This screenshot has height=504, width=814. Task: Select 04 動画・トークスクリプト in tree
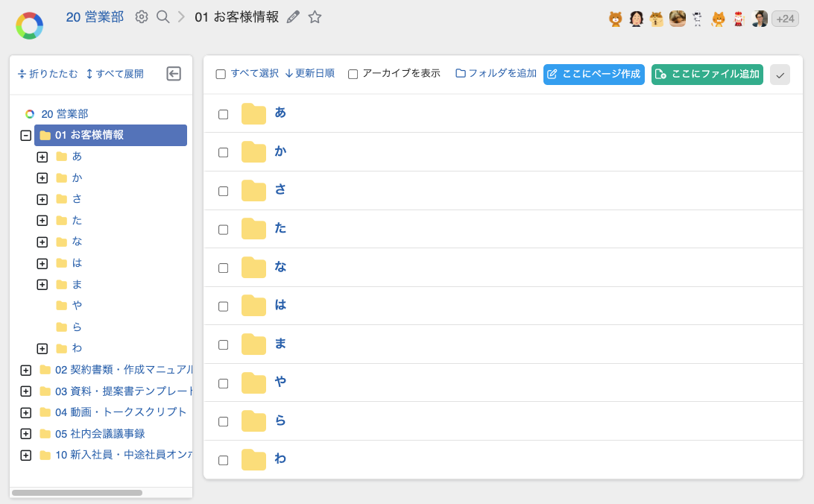tap(120, 412)
